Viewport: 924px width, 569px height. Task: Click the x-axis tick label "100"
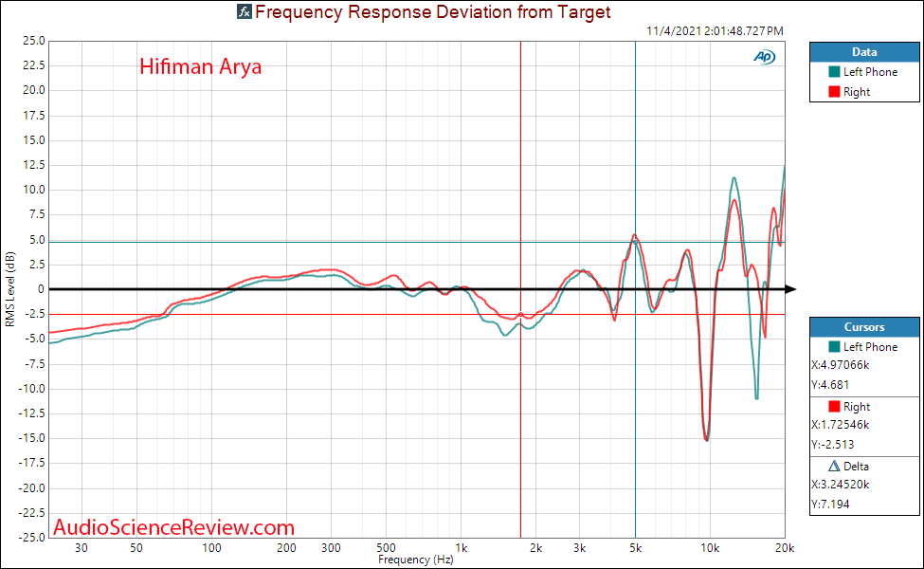tap(211, 548)
